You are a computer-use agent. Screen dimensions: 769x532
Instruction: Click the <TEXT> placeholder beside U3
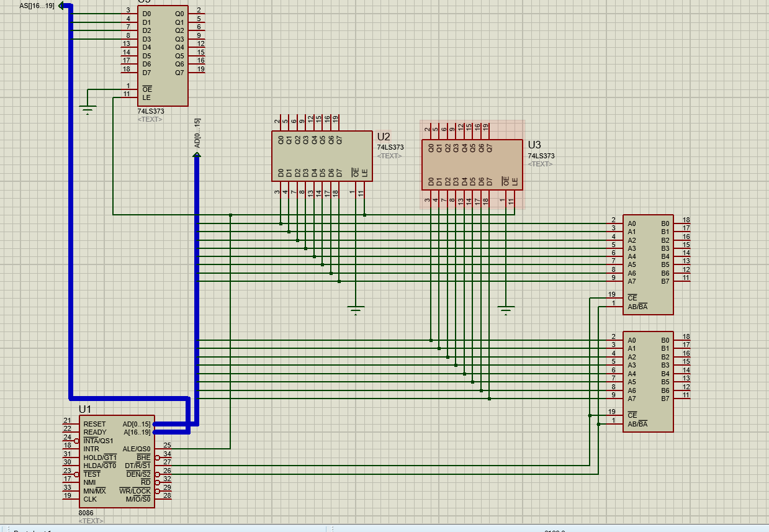540,165
